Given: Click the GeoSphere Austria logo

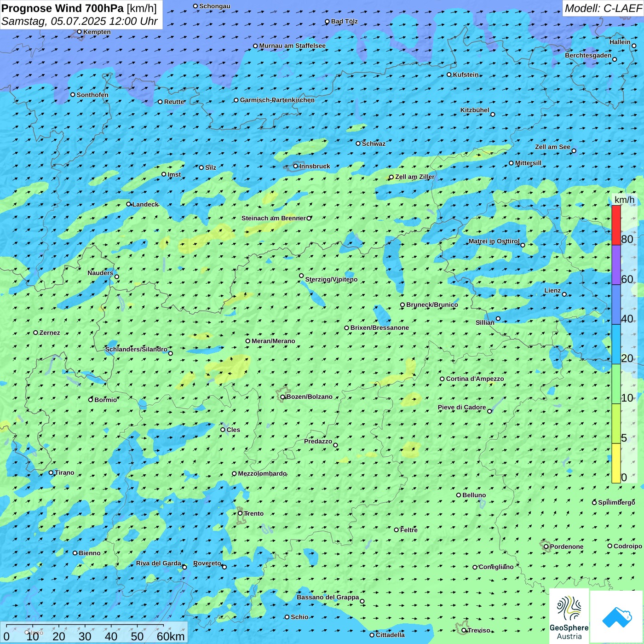Looking at the screenshot, I should [x=569, y=616].
